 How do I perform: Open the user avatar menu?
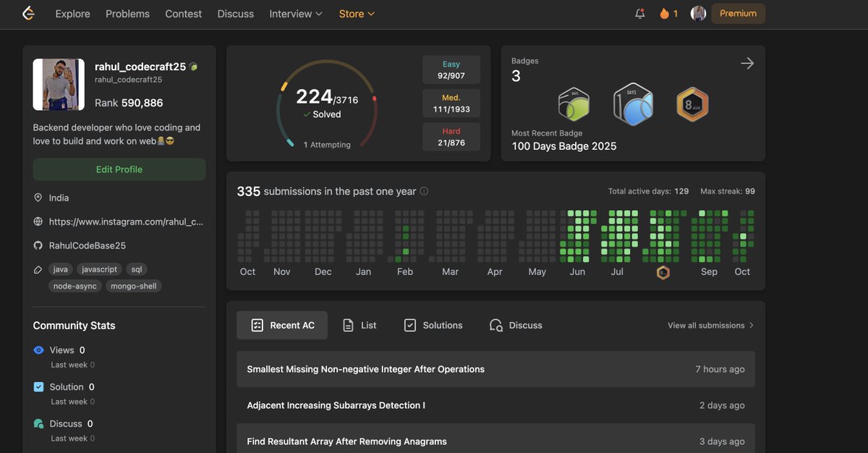(x=698, y=14)
